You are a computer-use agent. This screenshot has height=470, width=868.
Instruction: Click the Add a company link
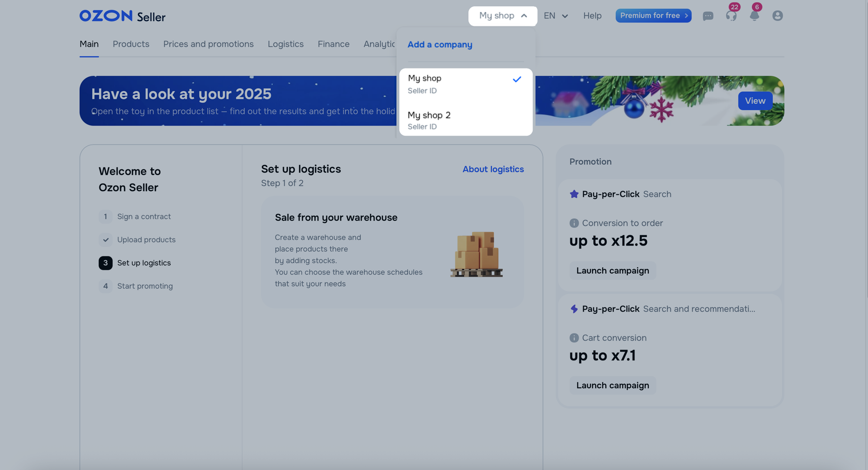tap(440, 44)
